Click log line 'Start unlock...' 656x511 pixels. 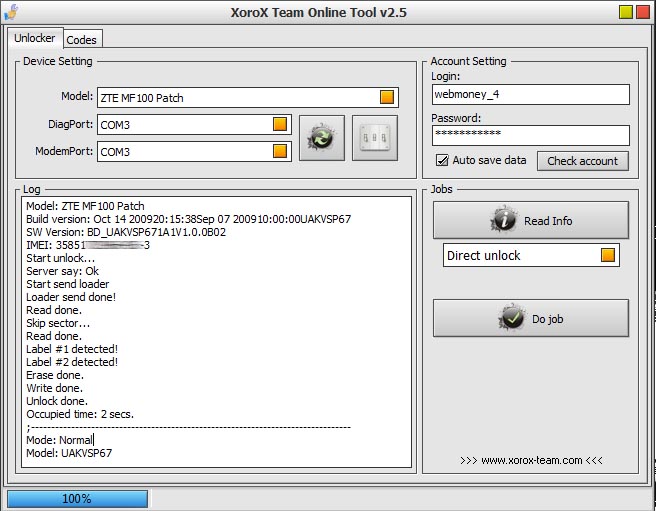click(x=60, y=258)
